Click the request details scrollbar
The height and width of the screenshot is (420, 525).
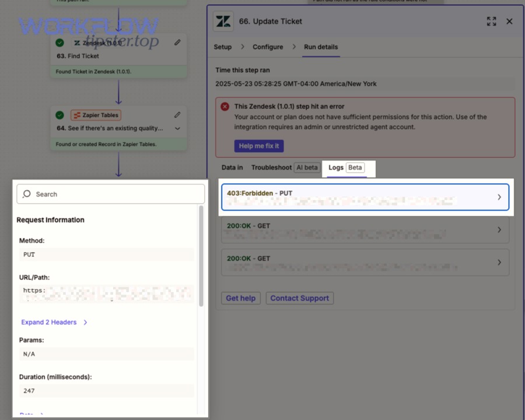click(x=201, y=256)
